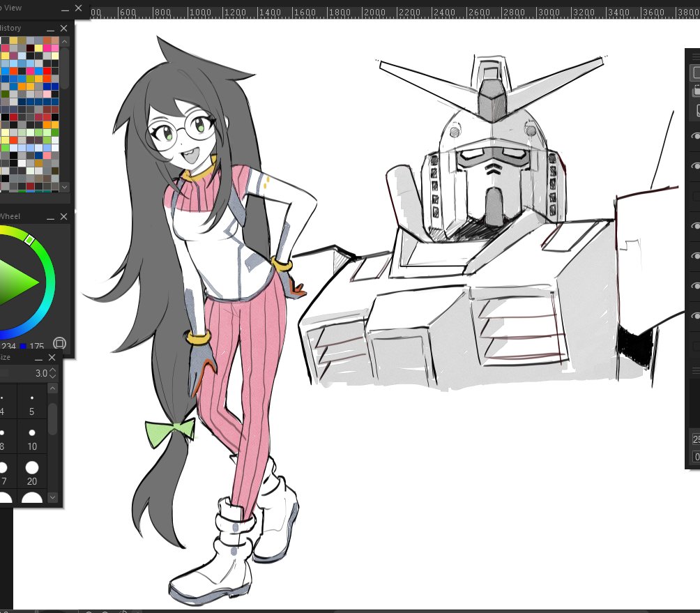This screenshot has width=700, height=613.
Task: Select the dark maroon swatch in Color History
Action: coord(31,48)
